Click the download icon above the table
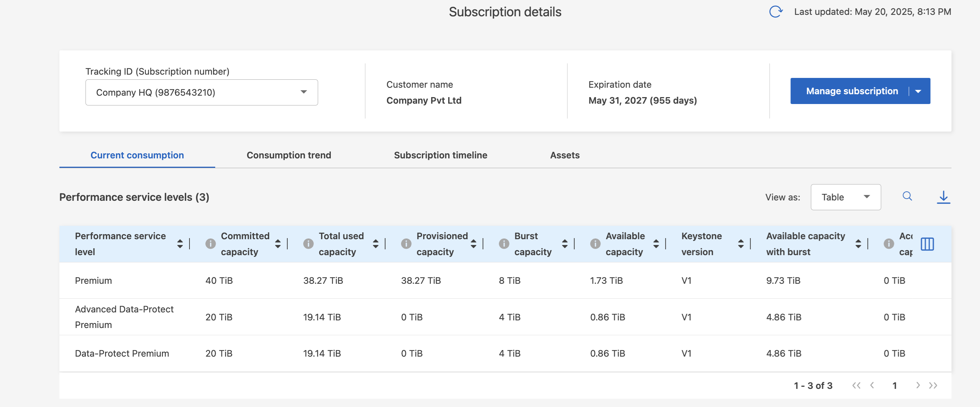 943,197
